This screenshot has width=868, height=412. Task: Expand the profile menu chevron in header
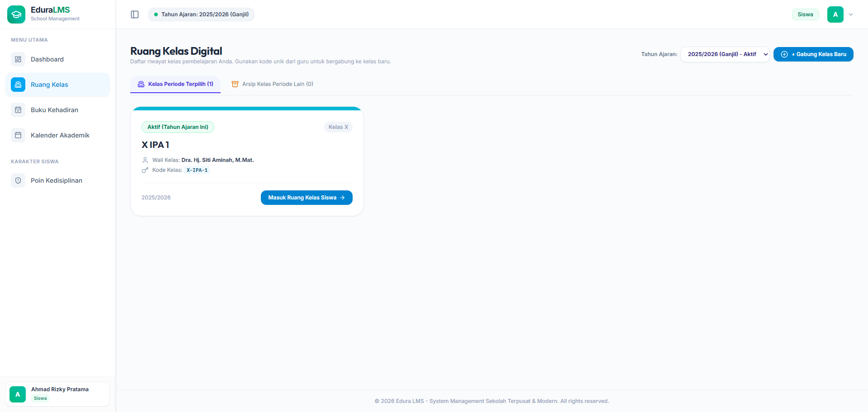point(851,14)
